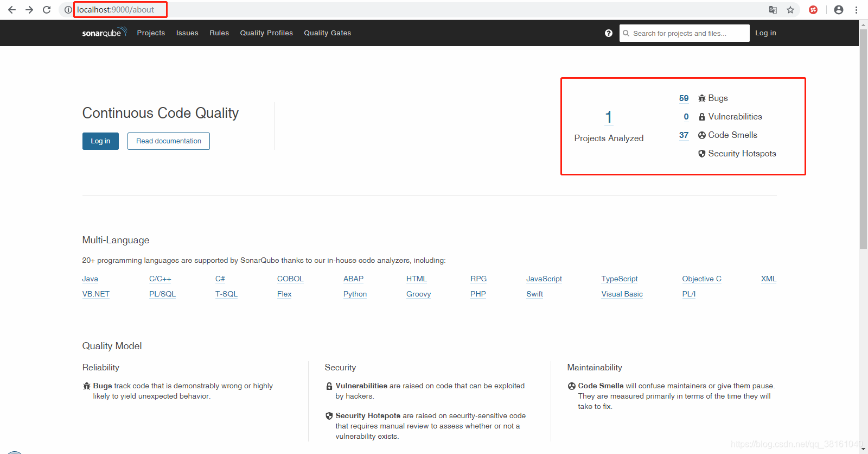Viewport: 868px width, 454px height.
Task: Focus the Search for projects and files field
Action: point(685,33)
